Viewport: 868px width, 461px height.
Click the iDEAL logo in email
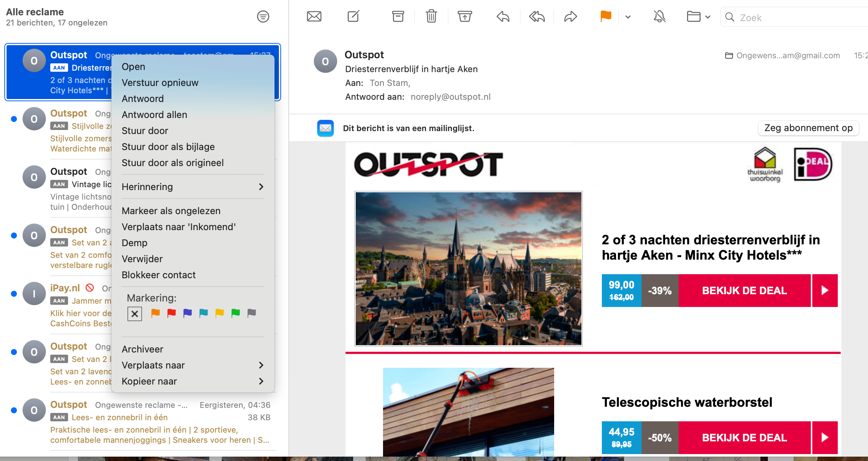click(x=813, y=164)
